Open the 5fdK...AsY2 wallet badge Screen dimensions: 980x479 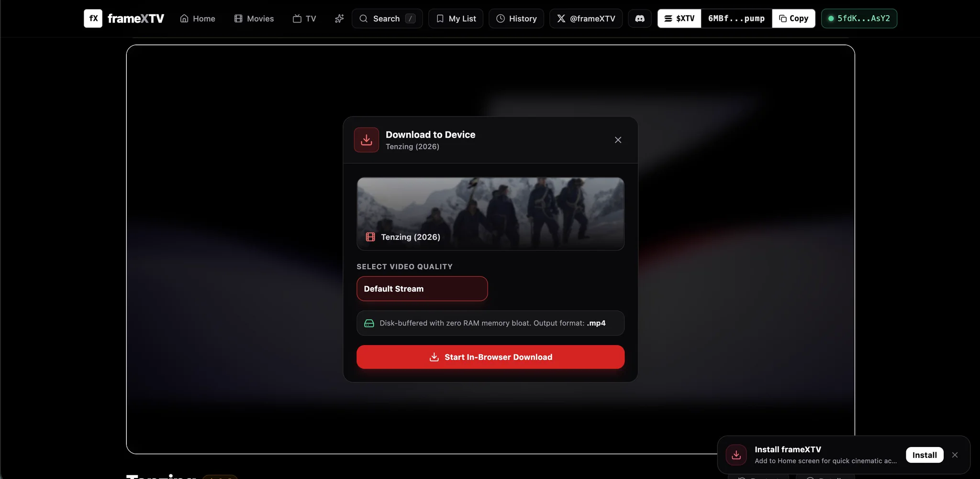[x=859, y=18]
